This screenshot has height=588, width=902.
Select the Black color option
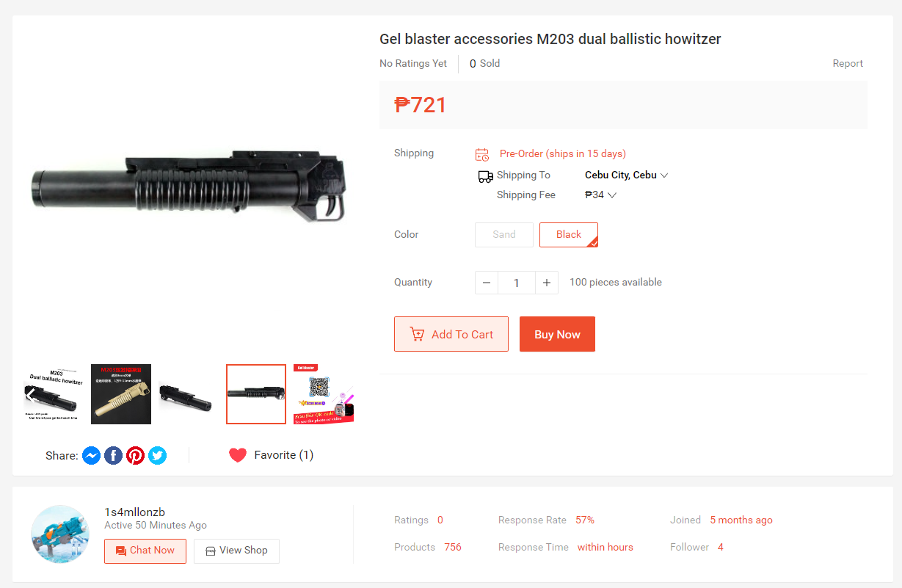[569, 235]
